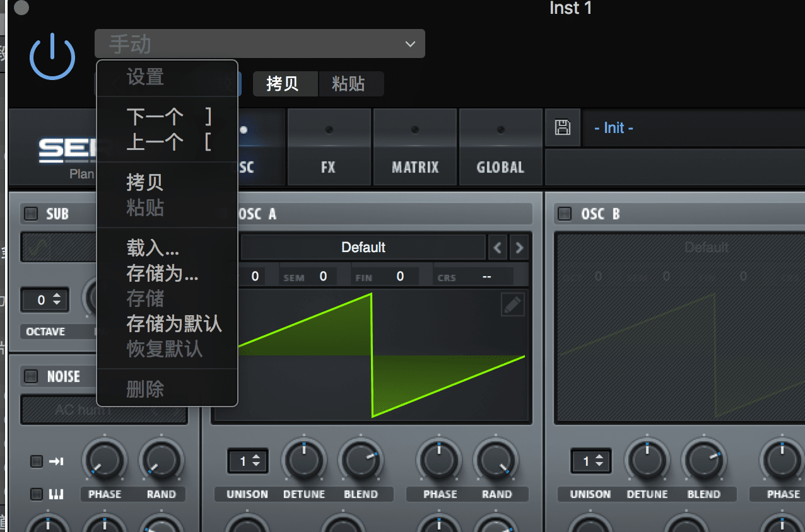Enable the SUB oscillator checkbox

pos(31,214)
